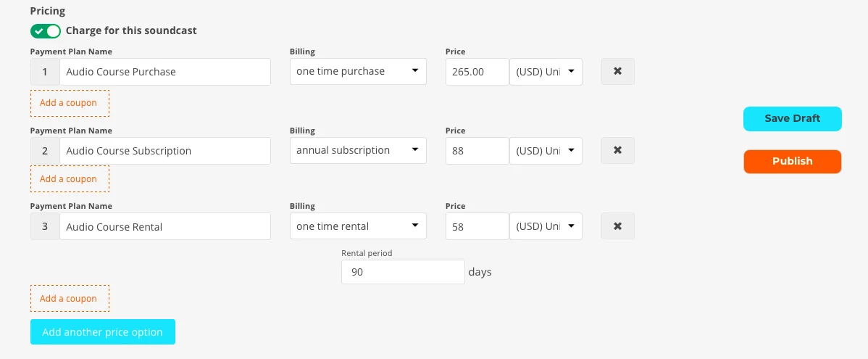868x359 pixels.
Task: Remove the Audio Course Subscription plan
Action: (x=618, y=151)
